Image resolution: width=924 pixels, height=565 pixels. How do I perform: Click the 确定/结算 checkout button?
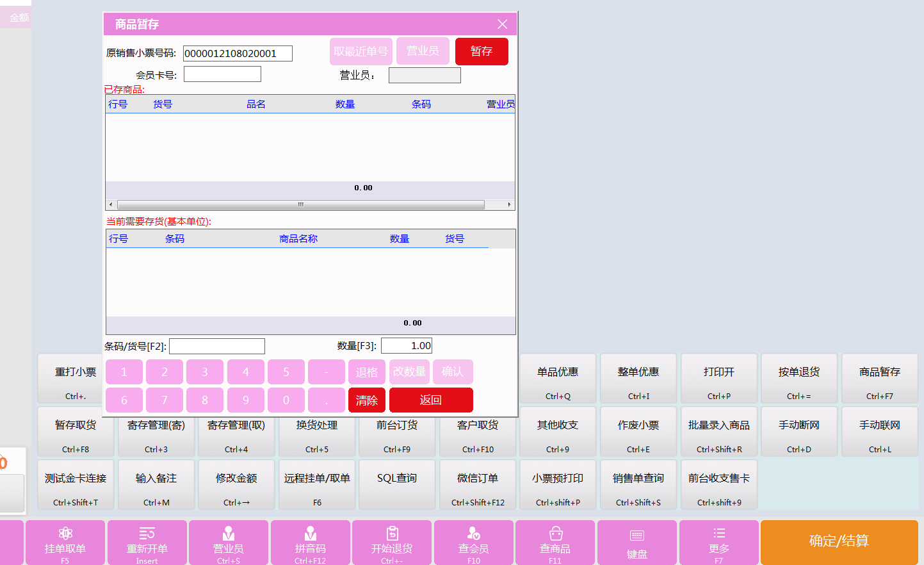(839, 542)
